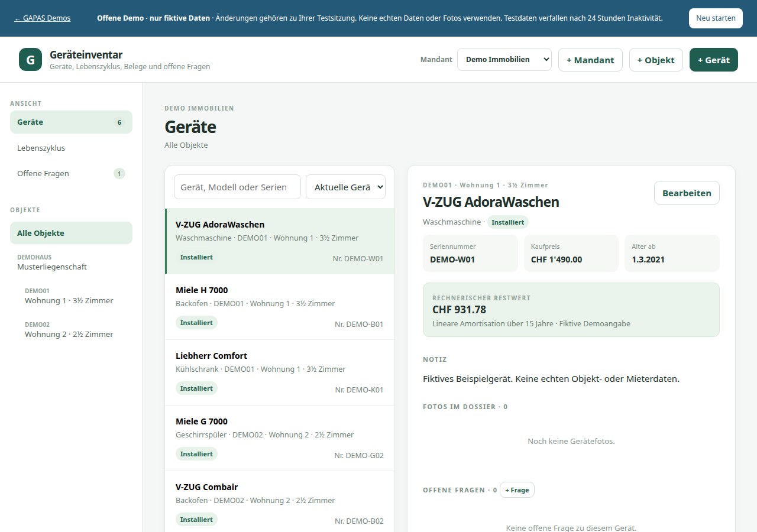
Task: Click serial number value DEMO-W01 in details
Action: tap(452, 259)
